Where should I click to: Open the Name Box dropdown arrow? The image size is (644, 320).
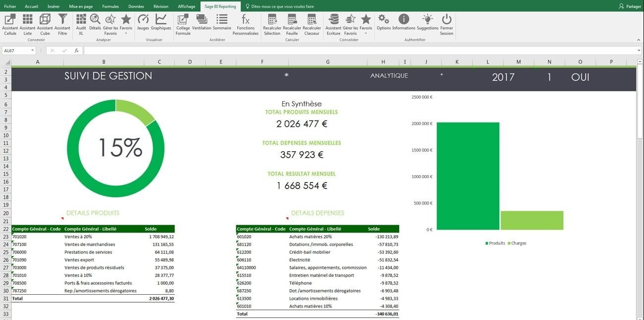click(33, 50)
